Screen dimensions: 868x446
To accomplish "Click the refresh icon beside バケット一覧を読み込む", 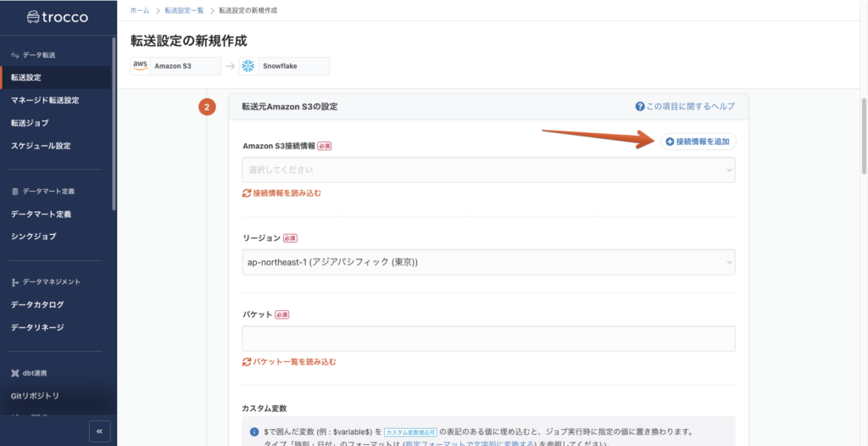I will 247,362.
